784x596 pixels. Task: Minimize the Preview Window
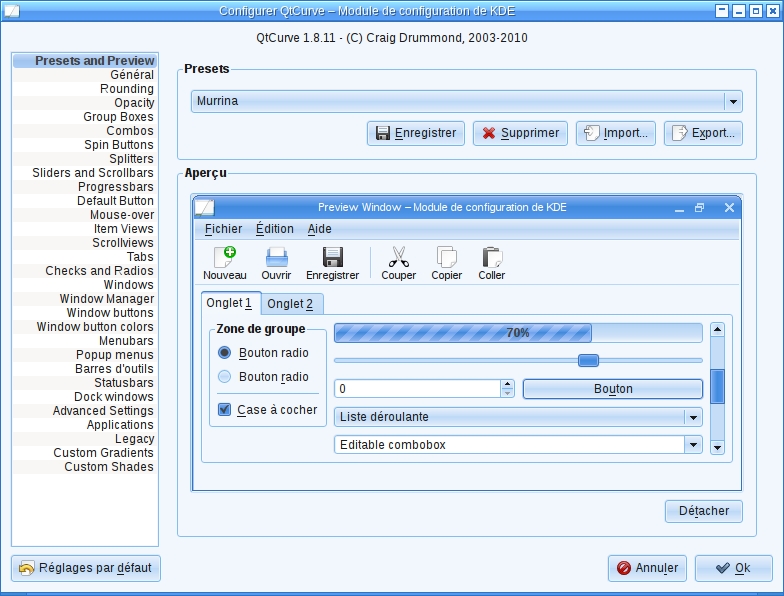679,208
